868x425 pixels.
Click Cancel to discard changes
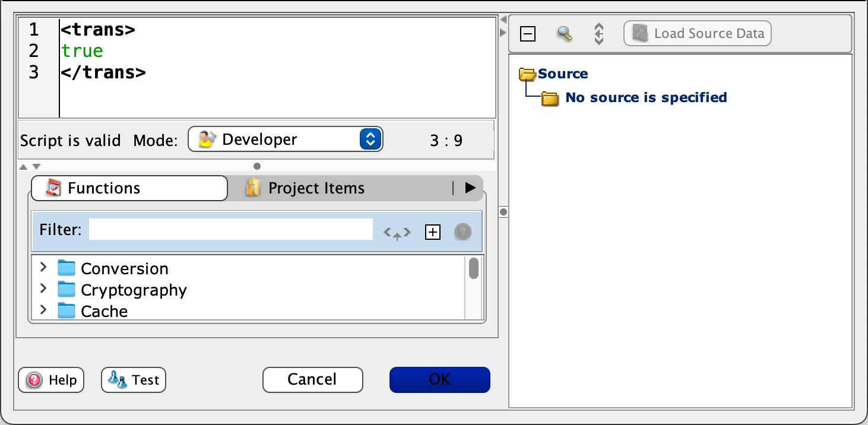point(312,380)
